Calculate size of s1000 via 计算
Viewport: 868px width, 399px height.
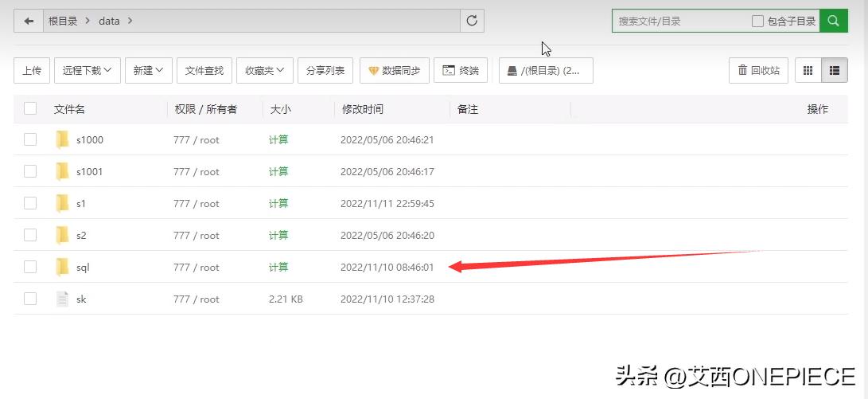pos(278,139)
